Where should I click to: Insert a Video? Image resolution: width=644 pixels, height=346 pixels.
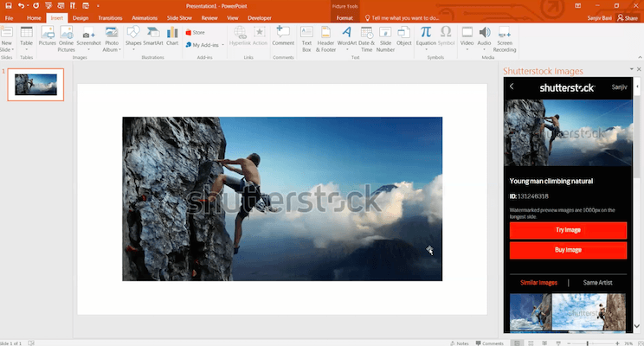pyautogui.click(x=467, y=38)
